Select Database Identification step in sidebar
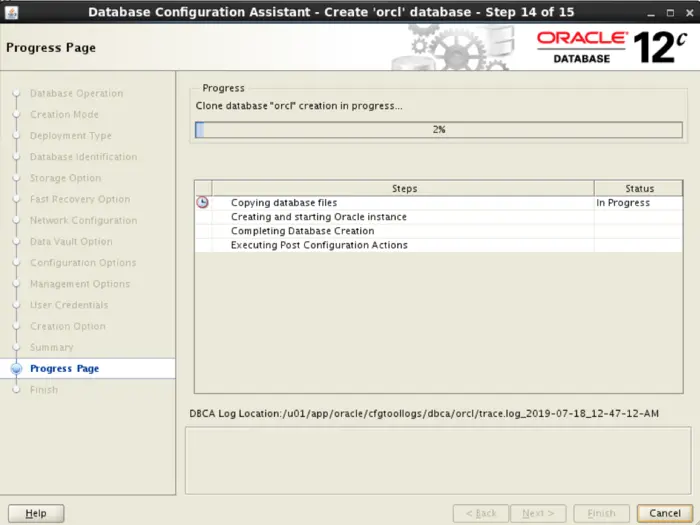Viewport: 700px width, 525px height. 83,157
